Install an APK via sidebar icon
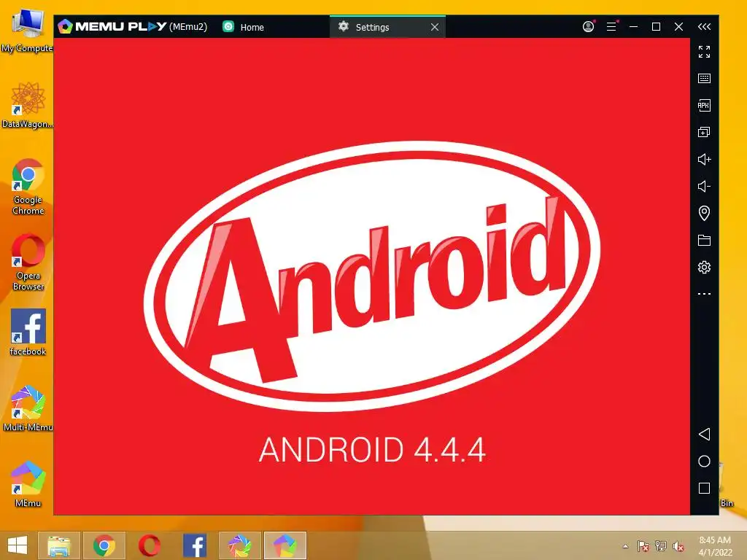 pyautogui.click(x=704, y=105)
